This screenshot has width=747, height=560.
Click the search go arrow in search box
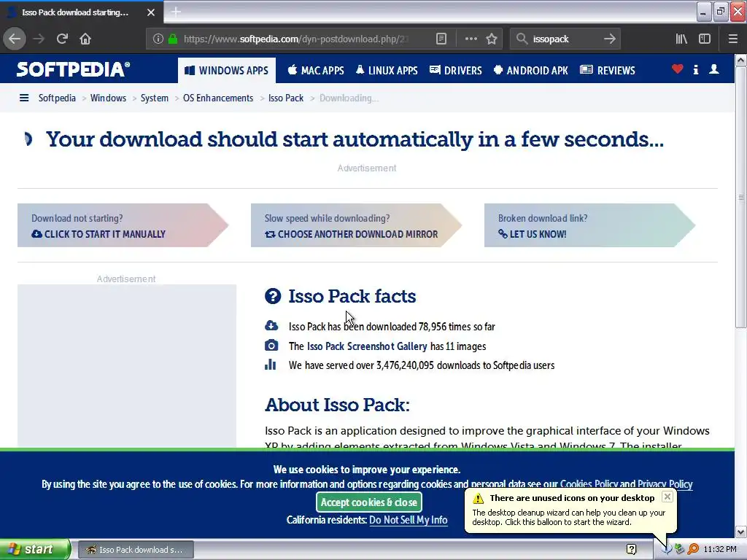609,39
